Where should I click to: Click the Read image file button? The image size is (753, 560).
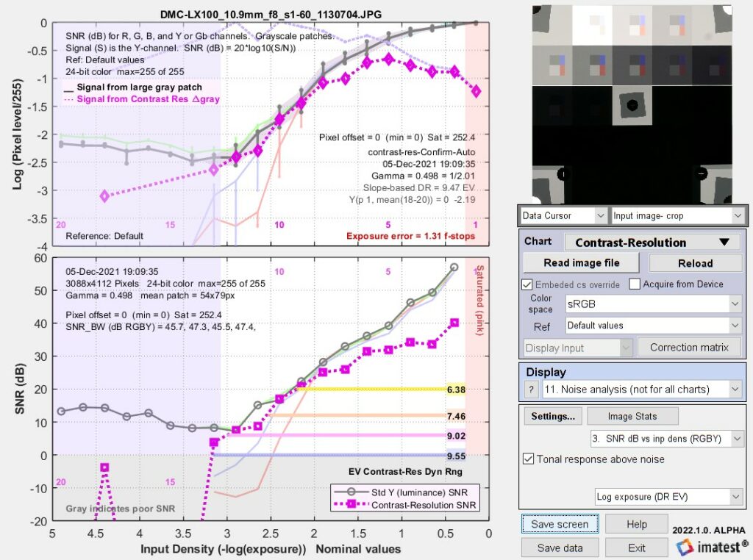581,263
